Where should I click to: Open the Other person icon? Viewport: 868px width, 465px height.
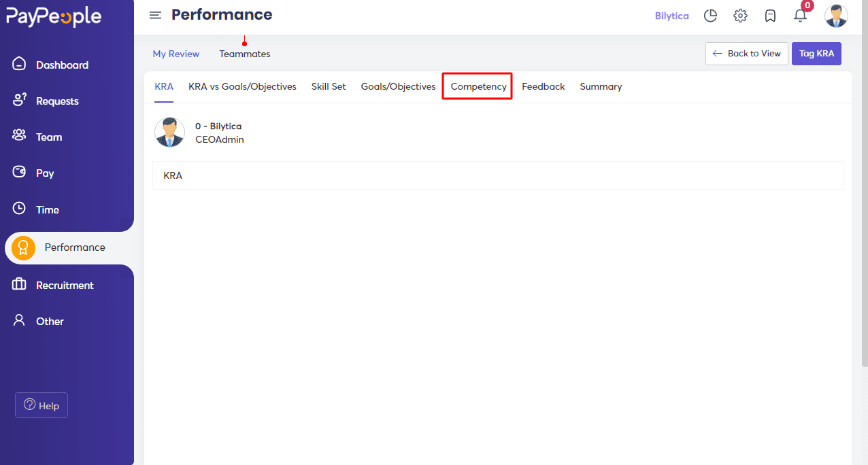coord(19,320)
